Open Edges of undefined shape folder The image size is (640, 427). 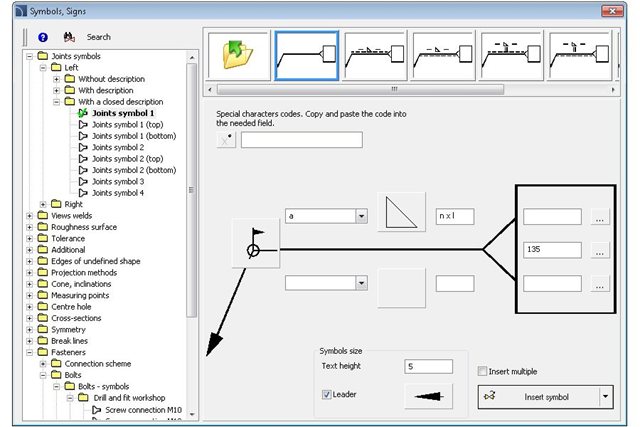(x=96, y=261)
